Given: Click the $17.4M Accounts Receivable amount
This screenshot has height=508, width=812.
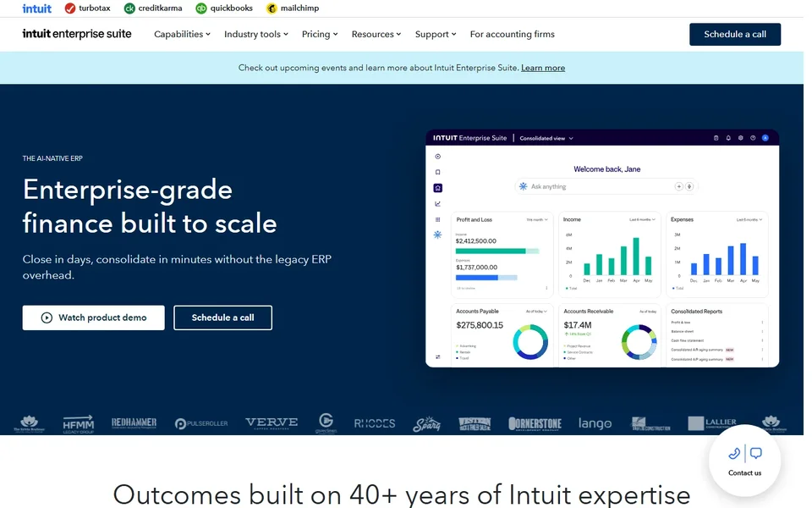Looking at the screenshot, I should [x=578, y=325].
